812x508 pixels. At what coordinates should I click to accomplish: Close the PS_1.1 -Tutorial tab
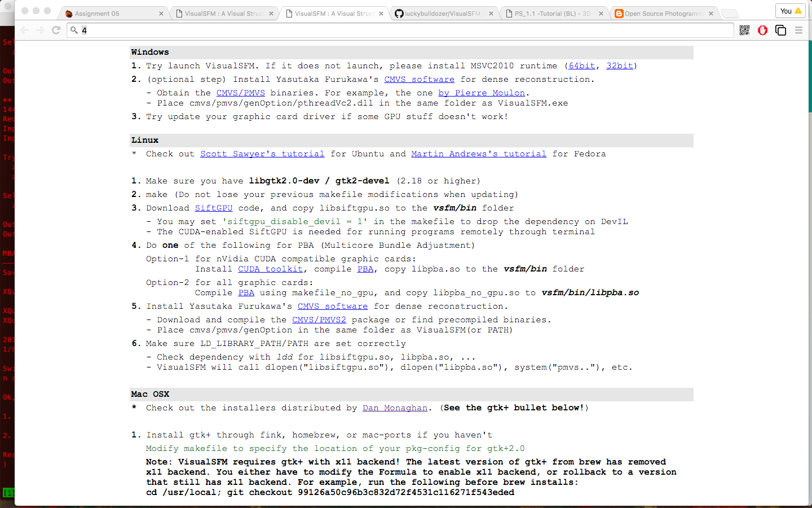(x=601, y=13)
